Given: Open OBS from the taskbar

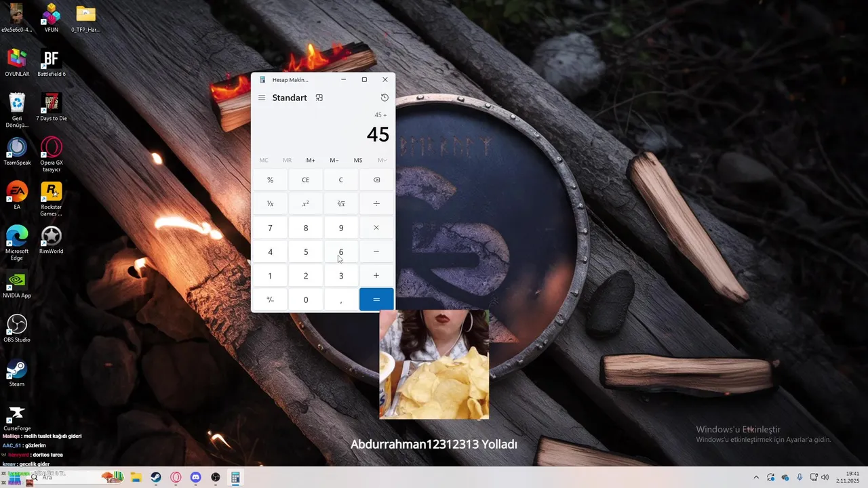Looking at the screenshot, I should pyautogui.click(x=216, y=477).
